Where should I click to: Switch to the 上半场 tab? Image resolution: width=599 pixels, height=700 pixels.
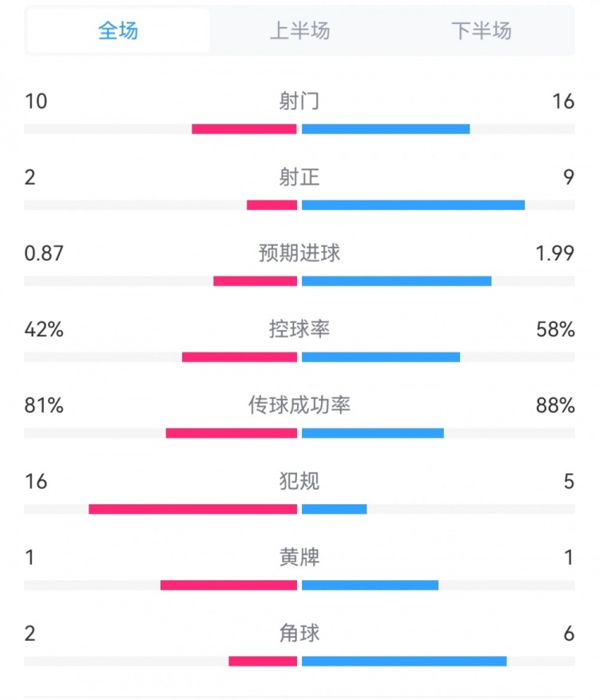tap(299, 31)
